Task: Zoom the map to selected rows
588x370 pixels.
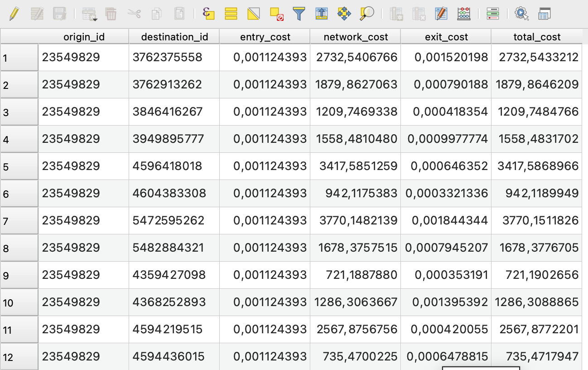Action: tap(366, 14)
